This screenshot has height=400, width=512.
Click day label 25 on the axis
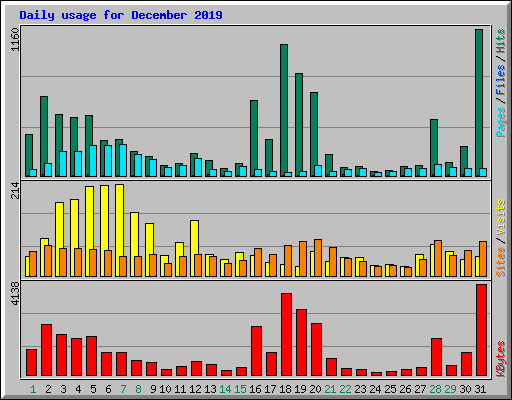click(390, 389)
